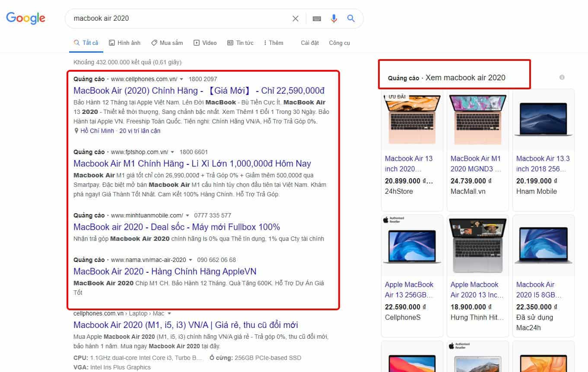Viewport: 588px width, 372px height.
Task: Open Macbook Air M1 Chính Hãng ad link
Action: click(x=192, y=164)
